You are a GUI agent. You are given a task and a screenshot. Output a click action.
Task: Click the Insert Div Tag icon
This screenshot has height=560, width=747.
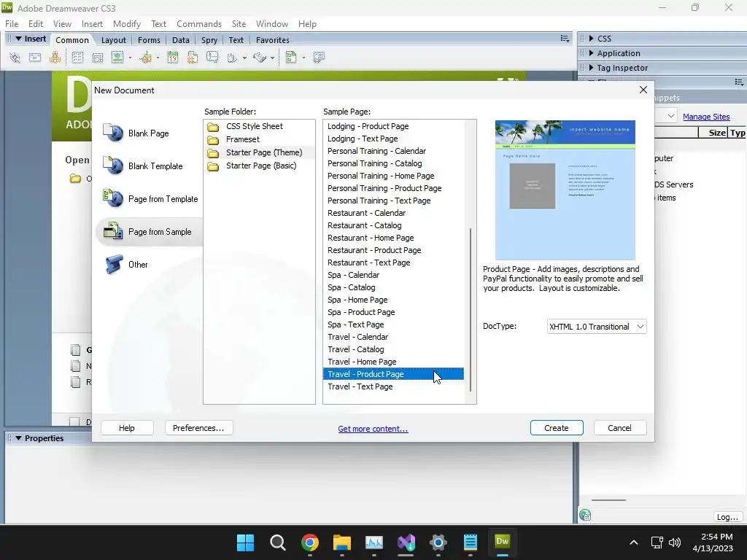pyautogui.click(x=97, y=58)
